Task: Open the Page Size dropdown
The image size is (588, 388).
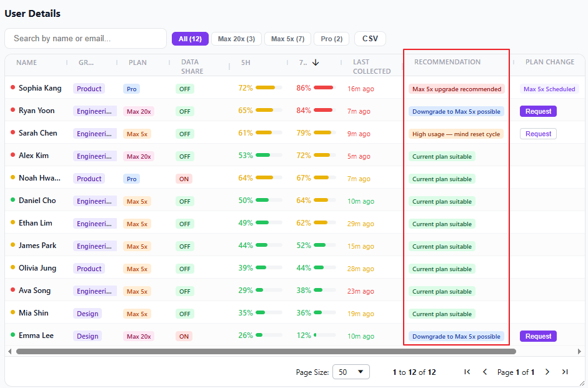Action: coord(351,372)
